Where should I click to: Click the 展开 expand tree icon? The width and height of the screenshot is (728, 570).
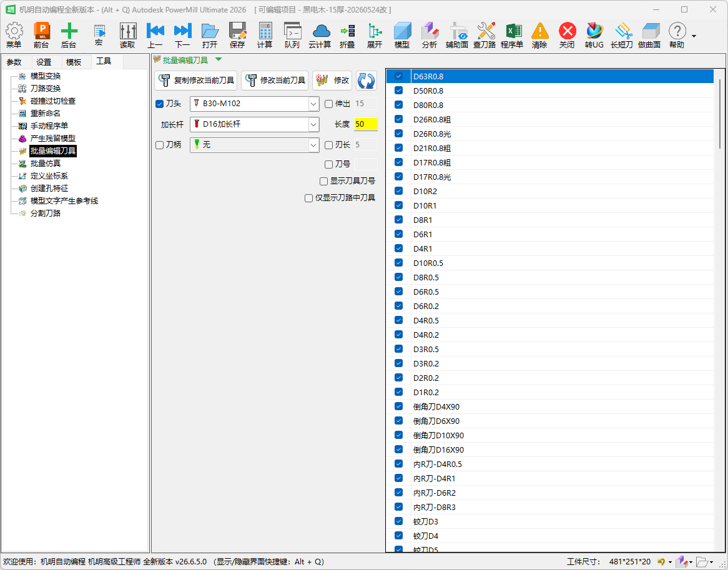[x=374, y=31]
